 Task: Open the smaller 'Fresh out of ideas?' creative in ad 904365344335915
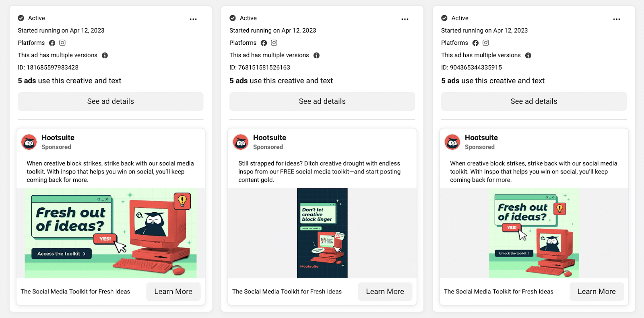tap(534, 233)
